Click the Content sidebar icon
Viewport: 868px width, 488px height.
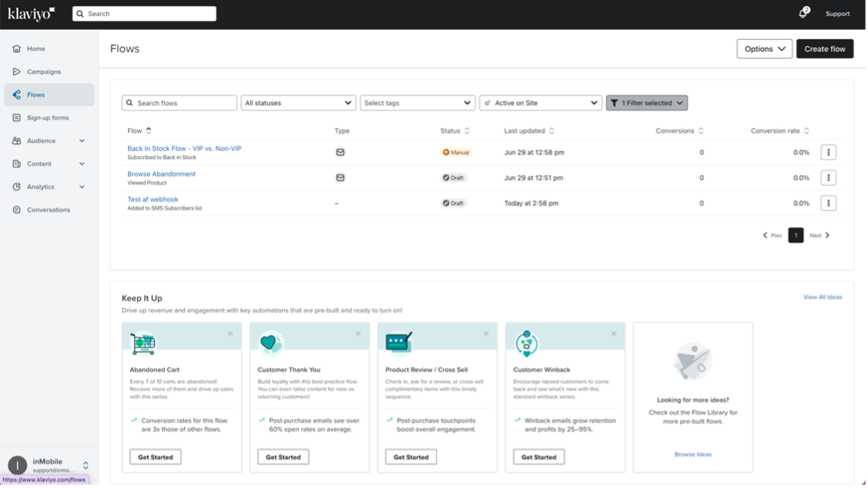17,164
